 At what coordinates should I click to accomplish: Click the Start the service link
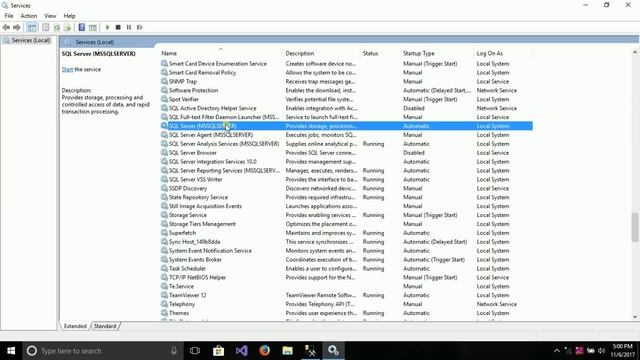coord(67,69)
